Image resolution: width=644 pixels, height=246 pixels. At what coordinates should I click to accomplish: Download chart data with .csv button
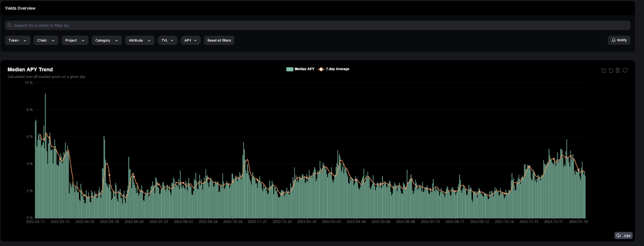623,236
